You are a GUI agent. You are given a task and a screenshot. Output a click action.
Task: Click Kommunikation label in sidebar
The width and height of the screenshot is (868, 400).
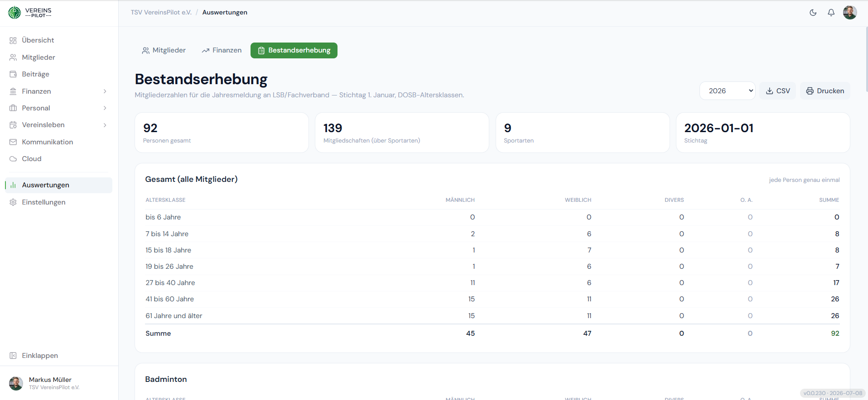click(x=48, y=142)
